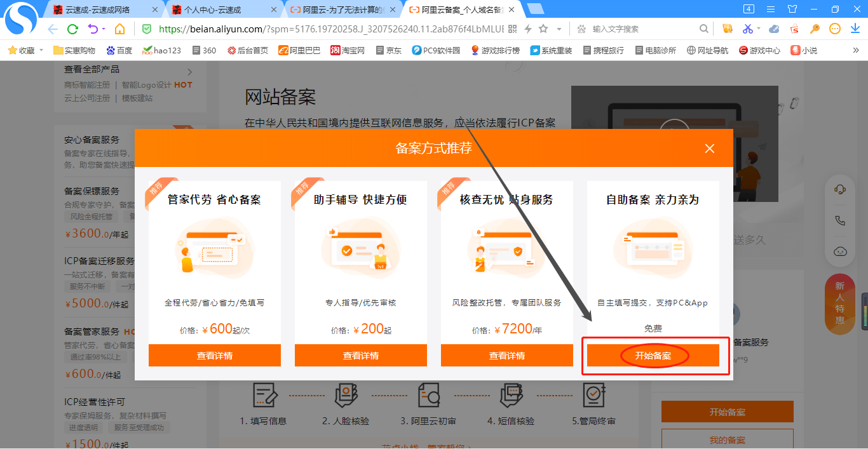Open the 淘宝网 bookmark
This screenshot has height=449, width=868.
pos(348,50)
